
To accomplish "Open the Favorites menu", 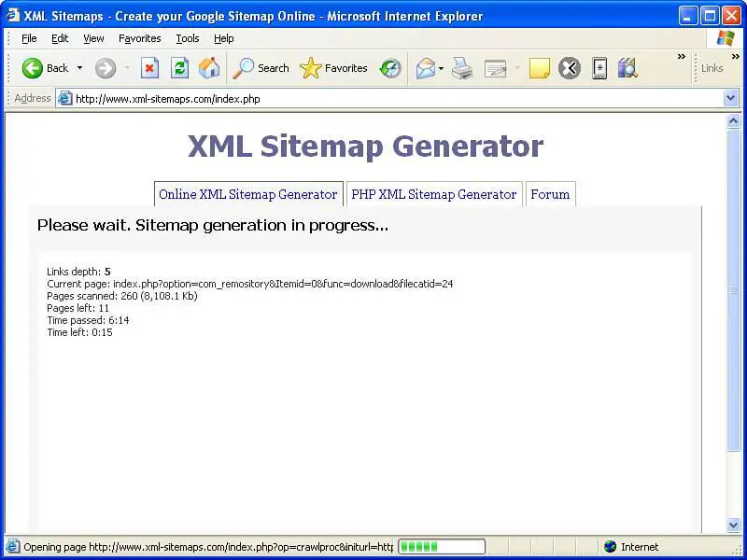I will (139, 38).
